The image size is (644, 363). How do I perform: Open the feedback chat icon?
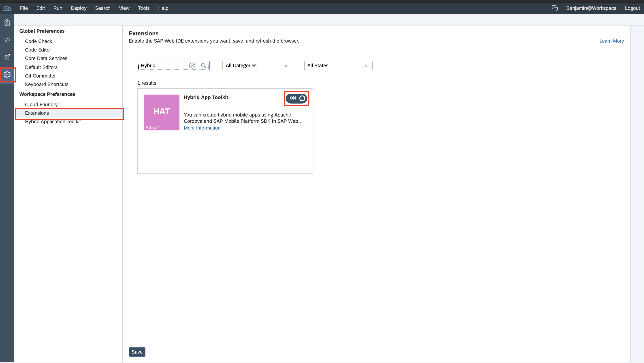(555, 8)
